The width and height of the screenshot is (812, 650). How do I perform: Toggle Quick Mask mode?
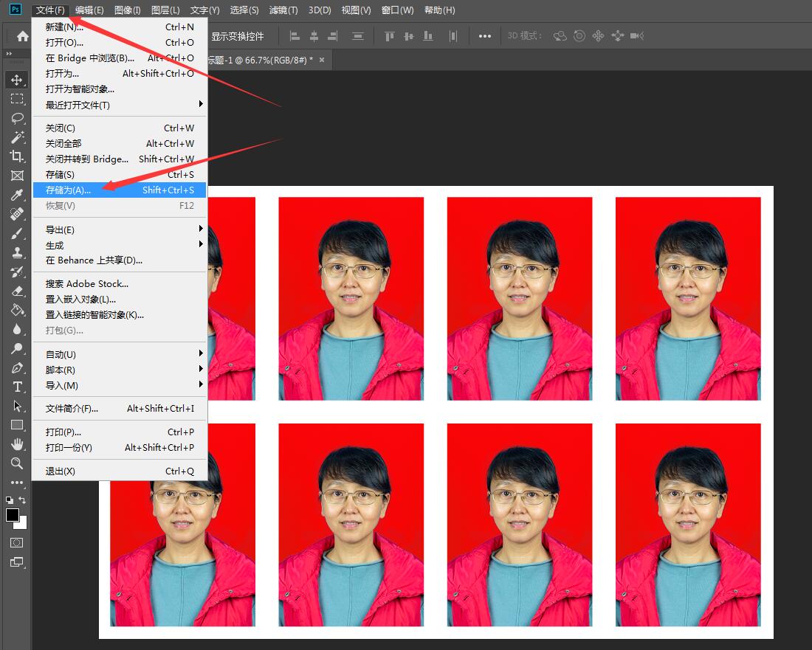16,542
